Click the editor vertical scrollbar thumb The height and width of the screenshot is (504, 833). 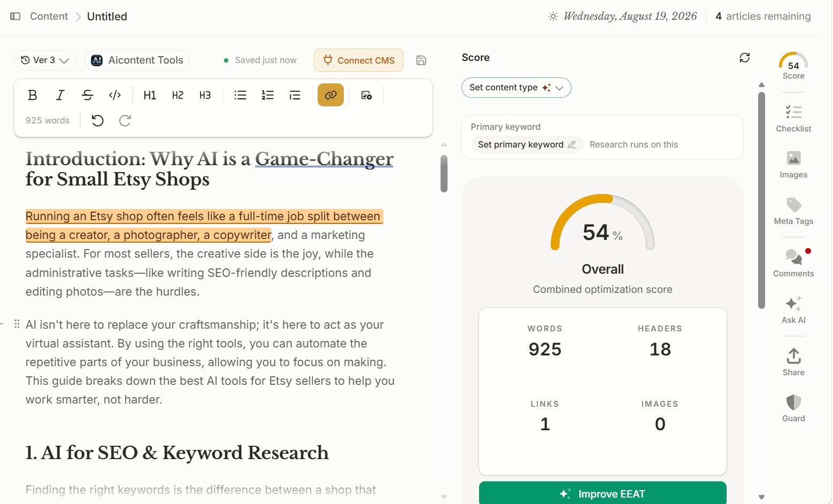444,173
